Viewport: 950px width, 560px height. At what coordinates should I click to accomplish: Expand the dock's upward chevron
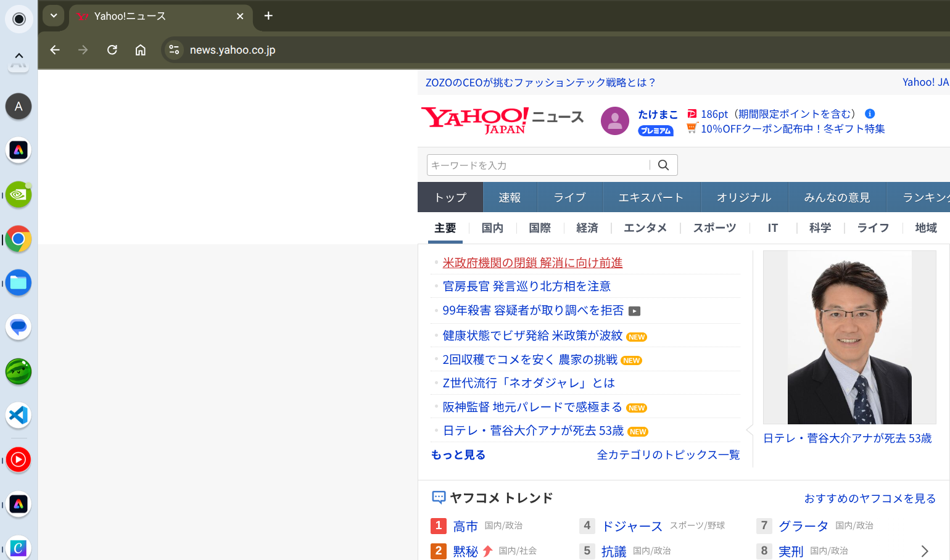coord(19,56)
